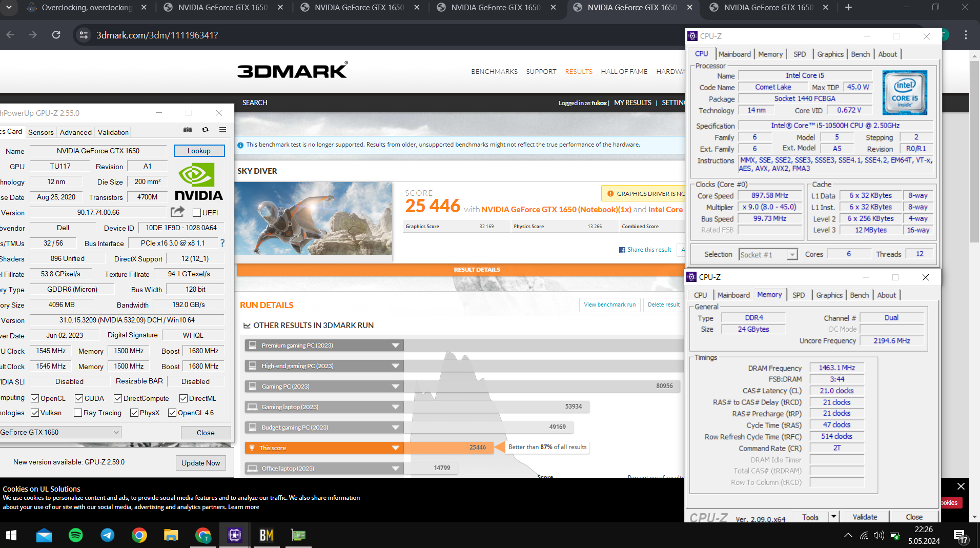This screenshot has height=548, width=980.
Task: Toggle DirectCompute checkbox
Action: [118, 398]
